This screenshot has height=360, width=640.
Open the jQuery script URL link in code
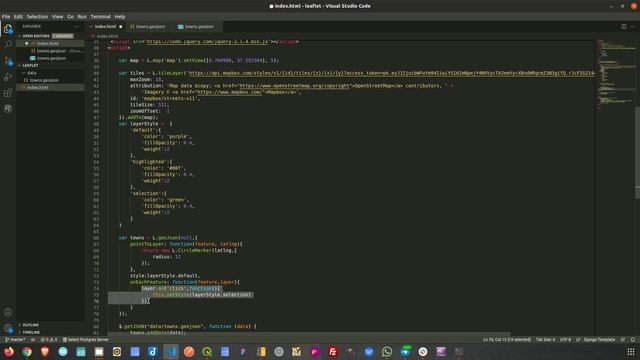[x=207, y=42]
